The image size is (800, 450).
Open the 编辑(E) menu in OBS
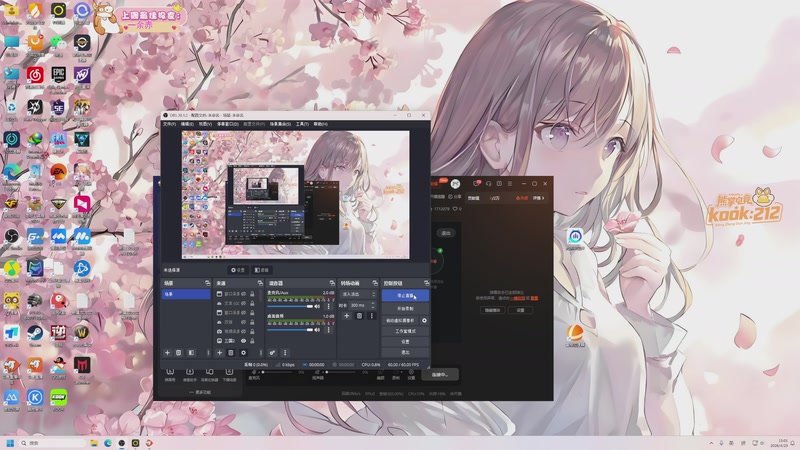(187, 124)
